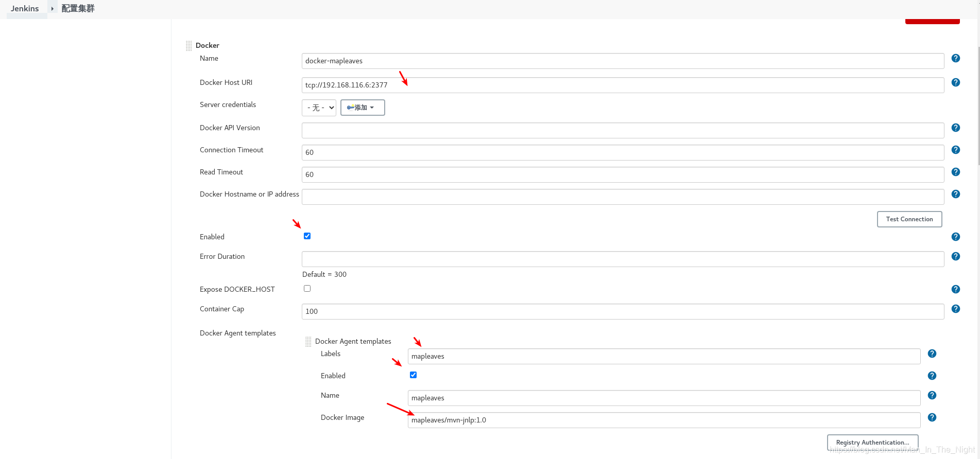Image resolution: width=980 pixels, height=459 pixels.
Task: Select the 'Default = 300' hint text
Action: coord(324,274)
